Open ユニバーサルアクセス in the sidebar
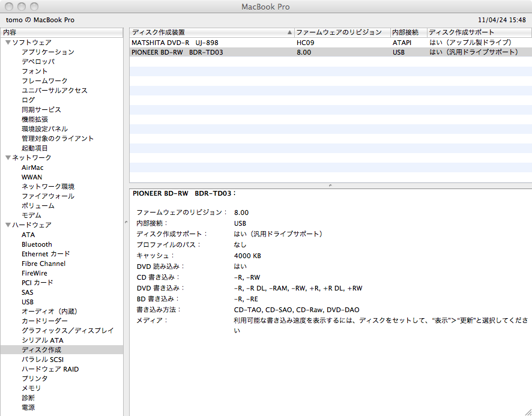The height and width of the screenshot is (416, 532). 55,90
